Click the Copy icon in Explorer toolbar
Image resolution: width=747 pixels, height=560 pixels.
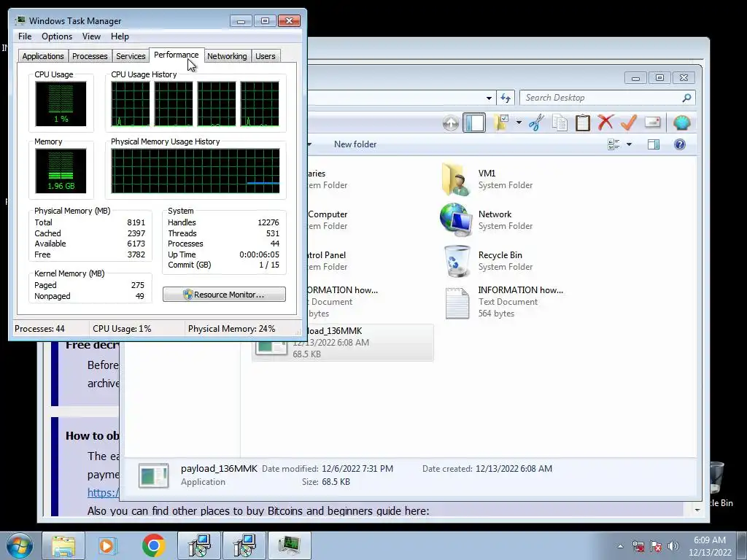560,122
